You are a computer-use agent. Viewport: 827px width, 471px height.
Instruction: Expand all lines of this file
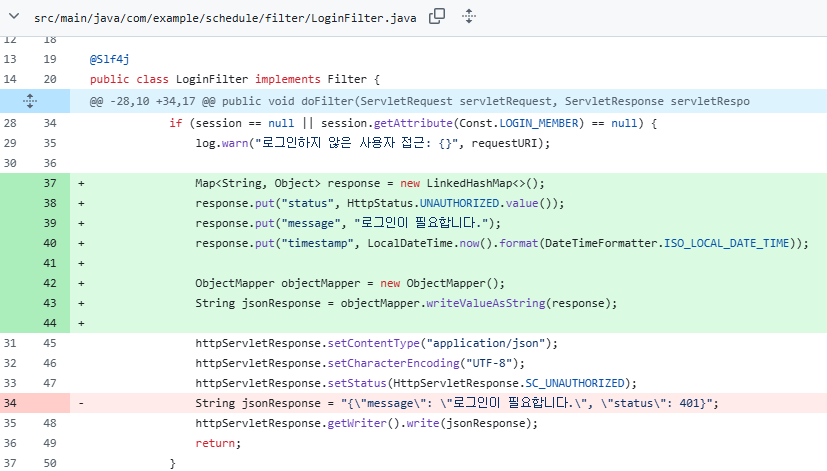[469, 16]
